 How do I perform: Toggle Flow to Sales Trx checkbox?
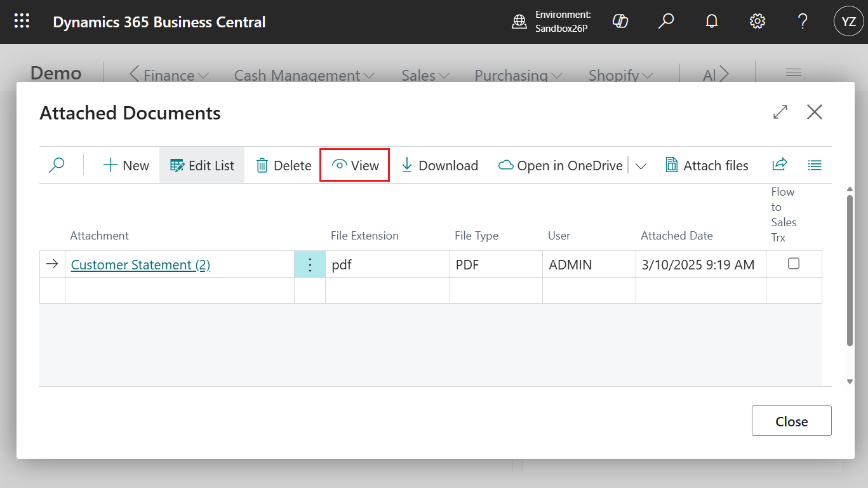[794, 263]
